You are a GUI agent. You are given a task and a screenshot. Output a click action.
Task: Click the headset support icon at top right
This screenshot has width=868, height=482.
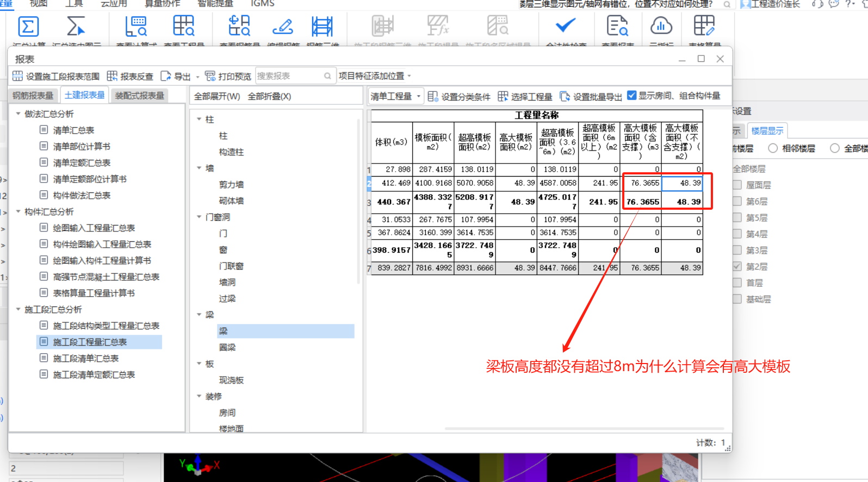tap(817, 4)
